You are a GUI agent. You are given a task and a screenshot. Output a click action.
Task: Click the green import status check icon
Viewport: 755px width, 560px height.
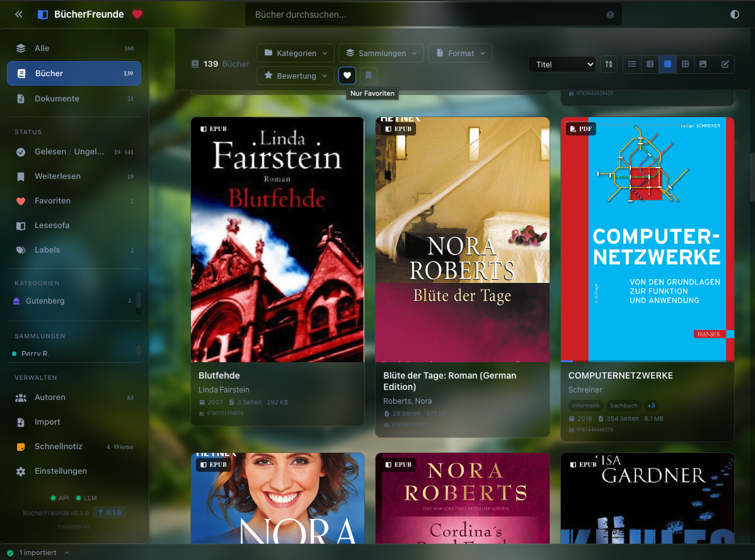[x=10, y=553]
